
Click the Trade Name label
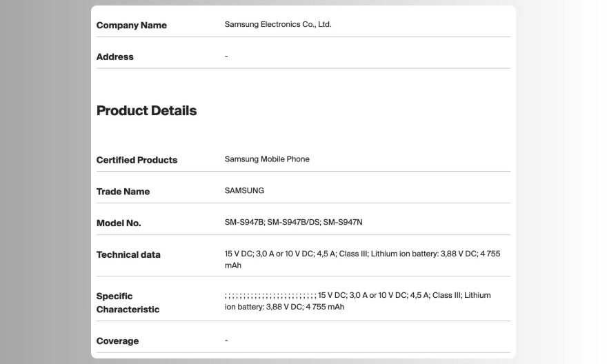click(123, 192)
